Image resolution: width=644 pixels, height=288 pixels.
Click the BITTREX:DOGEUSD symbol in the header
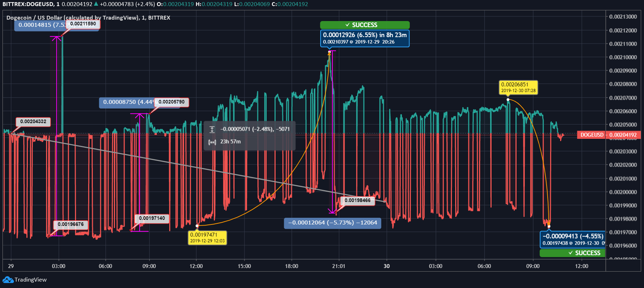coord(28,4)
